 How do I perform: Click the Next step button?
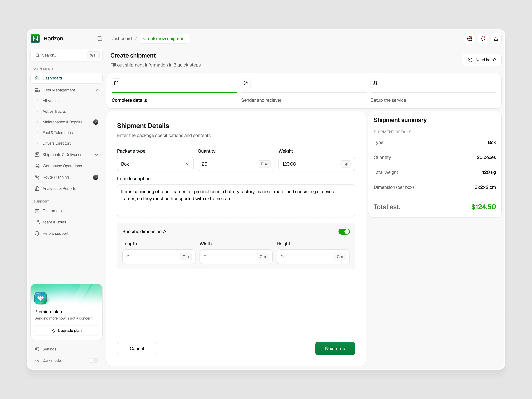(x=335, y=348)
